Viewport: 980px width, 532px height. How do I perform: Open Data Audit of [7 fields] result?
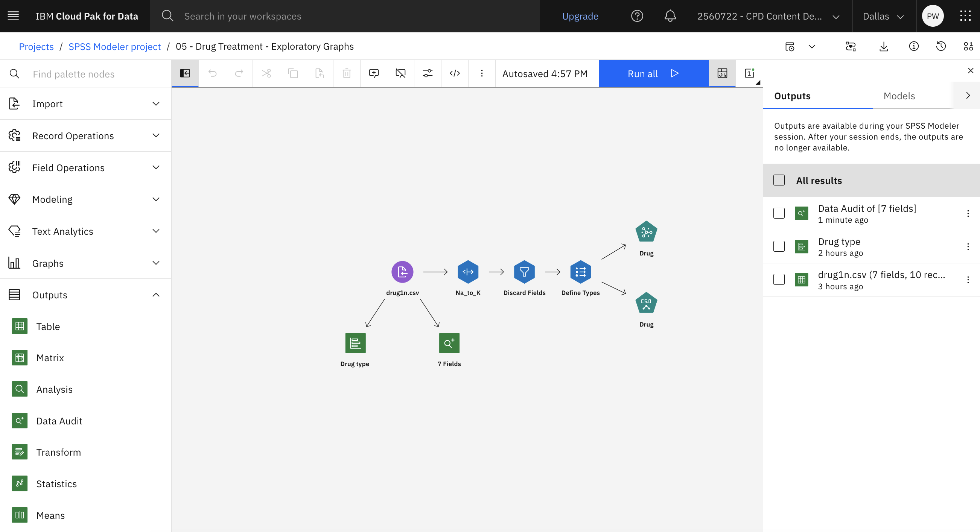(867, 208)
